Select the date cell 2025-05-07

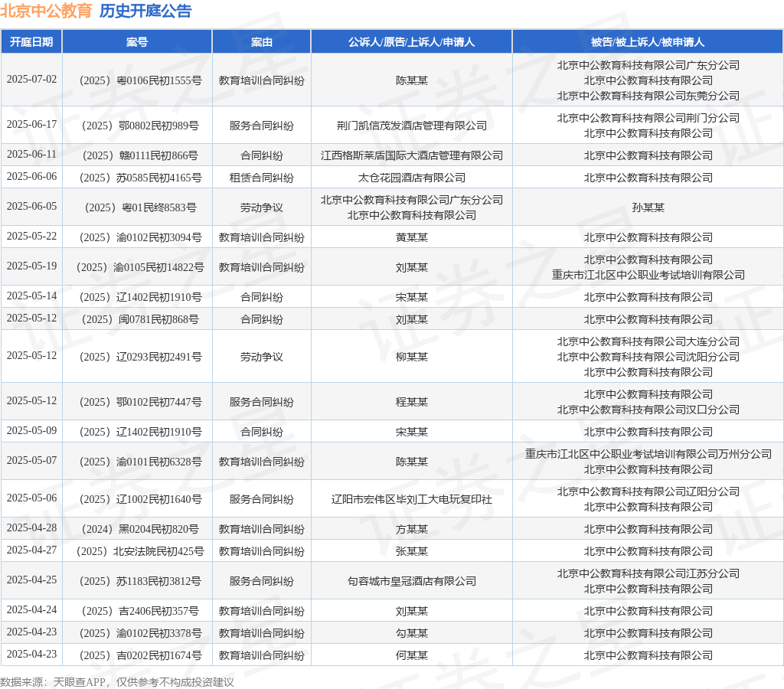pyautogui.click(x=31, y=461)
